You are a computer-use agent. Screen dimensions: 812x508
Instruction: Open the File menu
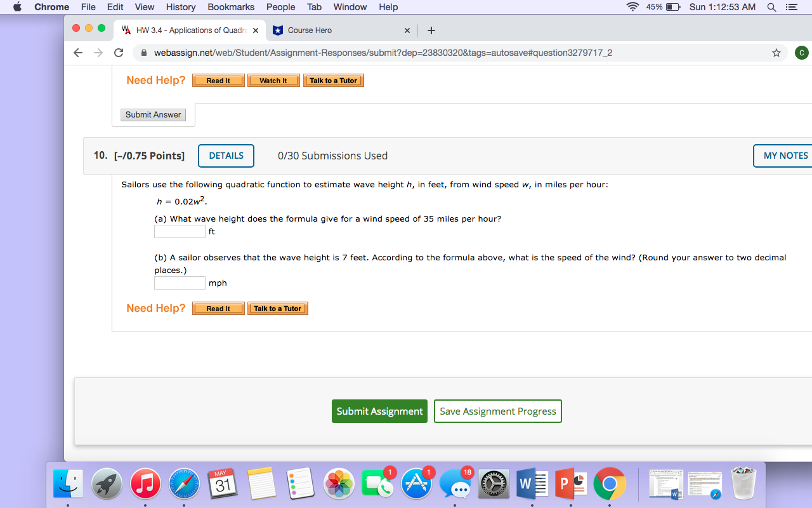point(89,7)
